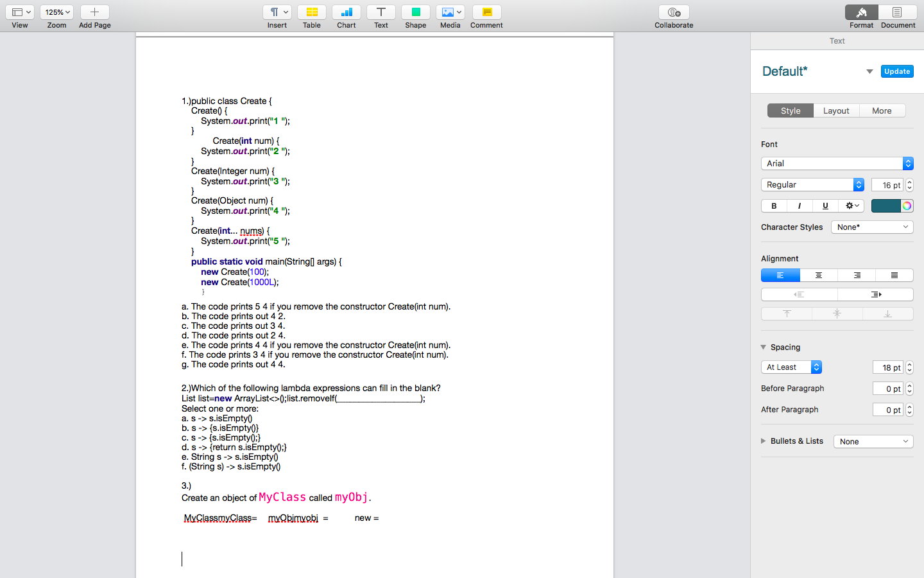Click the Before Paragraph spacing field
The width and height of the screenshot is (924, 578).
click(x=888, y=389)
